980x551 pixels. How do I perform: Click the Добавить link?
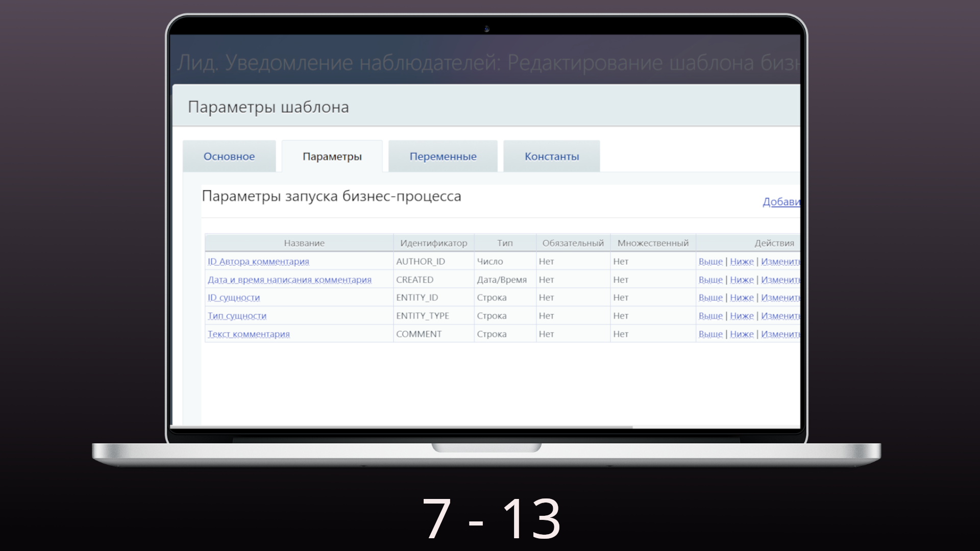(x=781, y=202)
